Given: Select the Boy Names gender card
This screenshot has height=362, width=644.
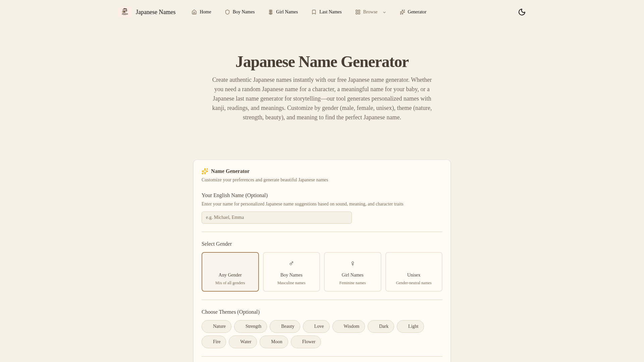Looking at the screenshot, I should click(x=291, y=272).
